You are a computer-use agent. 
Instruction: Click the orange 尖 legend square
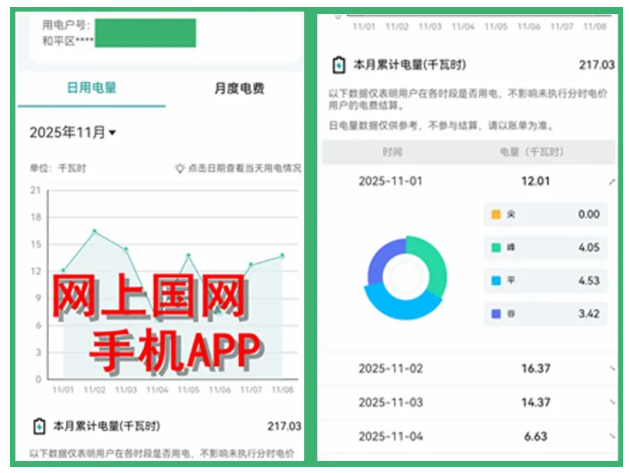click(496, 214)
